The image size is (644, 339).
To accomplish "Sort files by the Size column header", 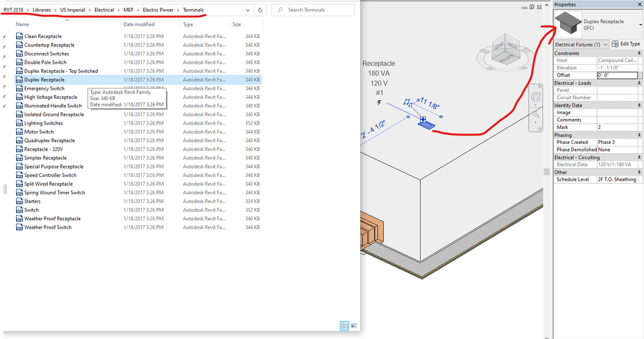I will [237, 25].
